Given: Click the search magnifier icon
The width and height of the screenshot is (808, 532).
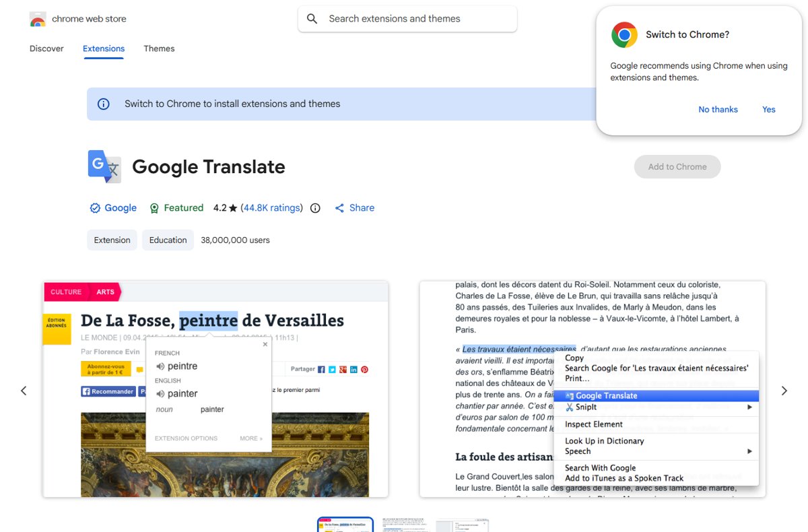Looking at the screenshot, I should (x=312, y=19).
